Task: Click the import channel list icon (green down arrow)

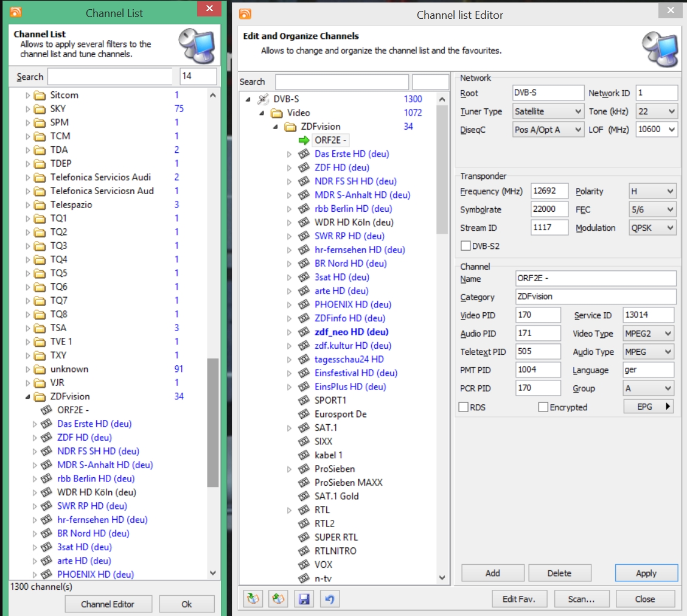Action: (x=253, y=599)
